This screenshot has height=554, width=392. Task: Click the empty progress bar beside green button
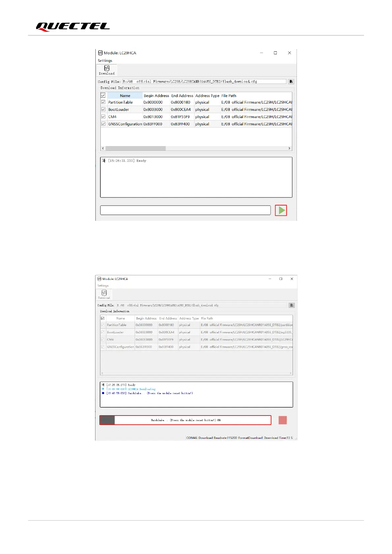pyautogui.click(x=185, y=210)
